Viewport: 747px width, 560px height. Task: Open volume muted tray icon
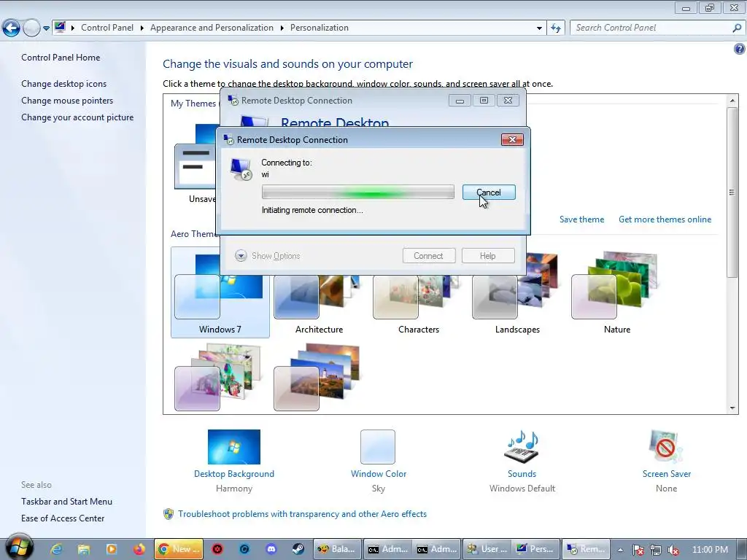tap(673, 550)
